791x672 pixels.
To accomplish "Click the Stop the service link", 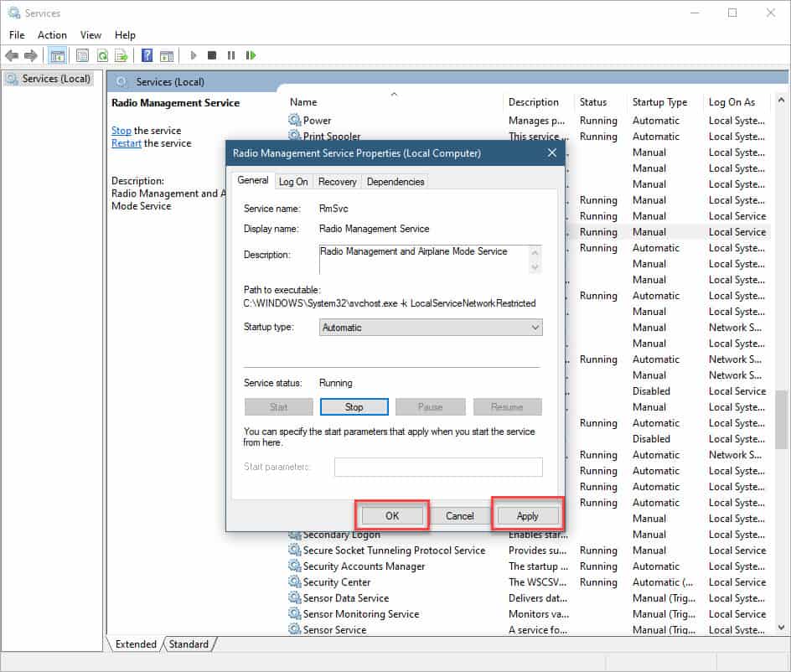I will point(121,130).
